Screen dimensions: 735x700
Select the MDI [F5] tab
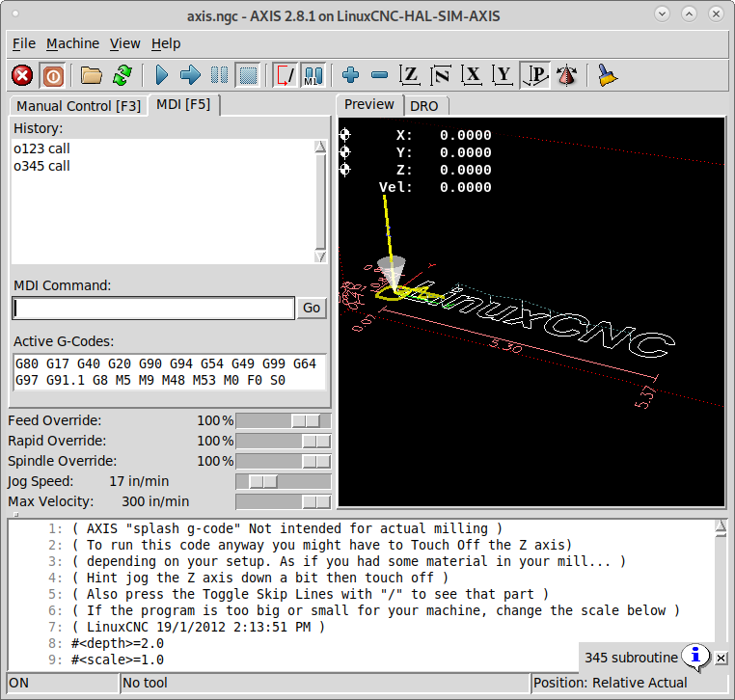tap(183, 104)
